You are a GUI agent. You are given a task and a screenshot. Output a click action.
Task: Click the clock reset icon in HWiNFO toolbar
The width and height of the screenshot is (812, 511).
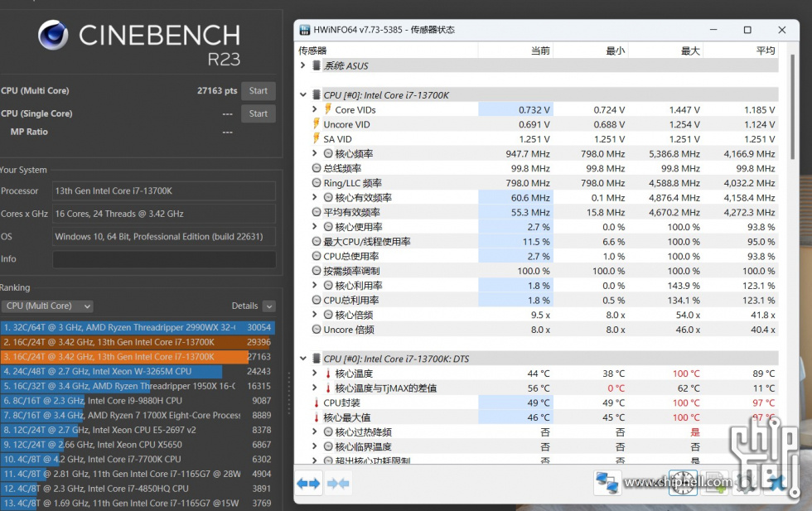click(x=683, y=483)
